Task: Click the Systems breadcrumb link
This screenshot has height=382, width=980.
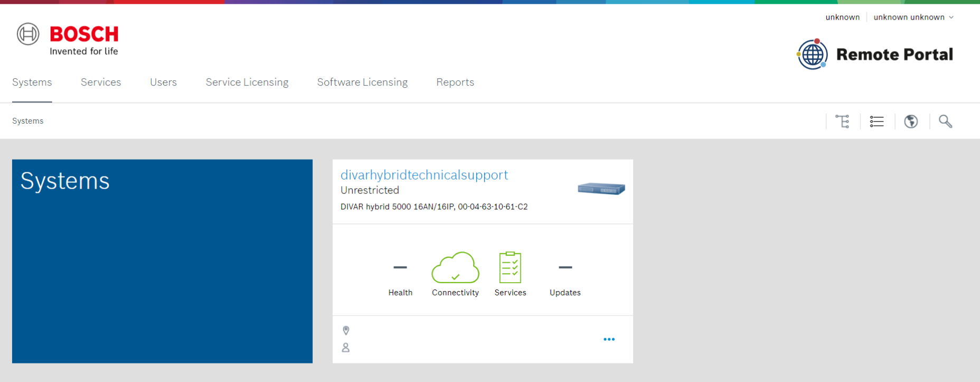Action: coord(28,121)
